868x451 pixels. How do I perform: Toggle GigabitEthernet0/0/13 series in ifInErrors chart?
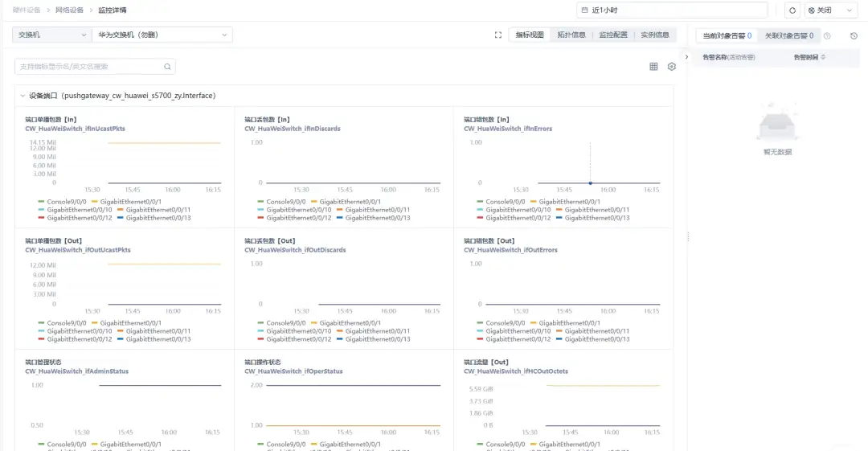coord(592,219)
